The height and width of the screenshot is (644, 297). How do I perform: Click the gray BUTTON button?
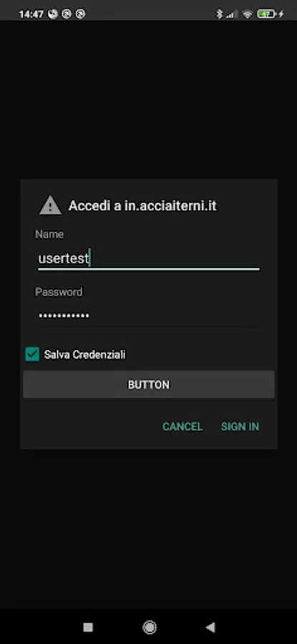click(149, 384)
